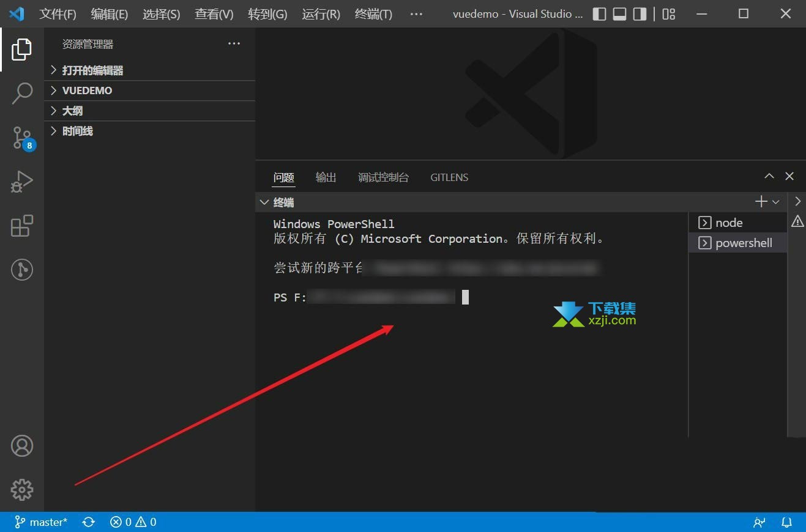
Task: Click the 资源管理器 title text
Action: coord(88,44)
